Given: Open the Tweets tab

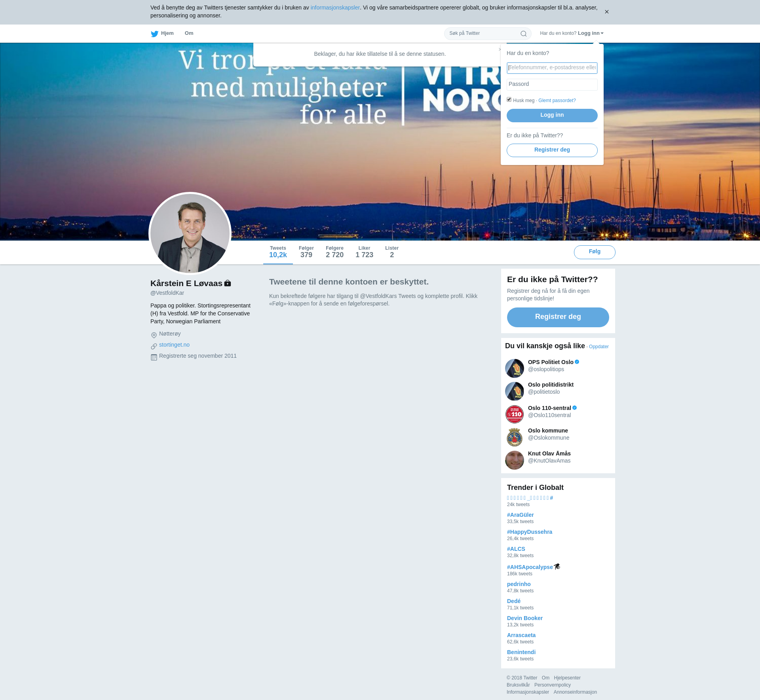Looking at the screenshot, I should pos(278,252).
